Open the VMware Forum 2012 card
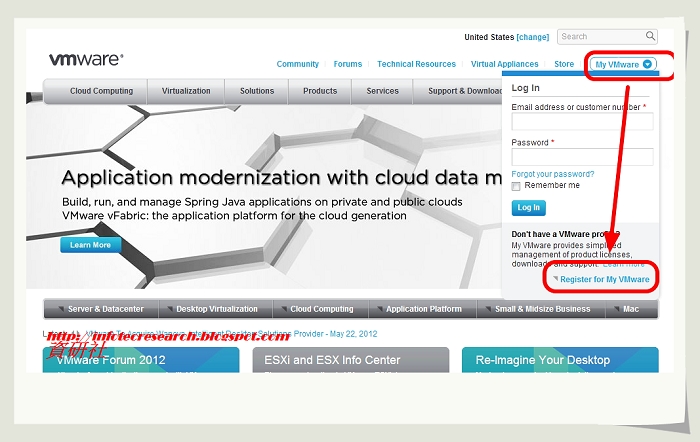700x442 pixels. tap(141, 360)
